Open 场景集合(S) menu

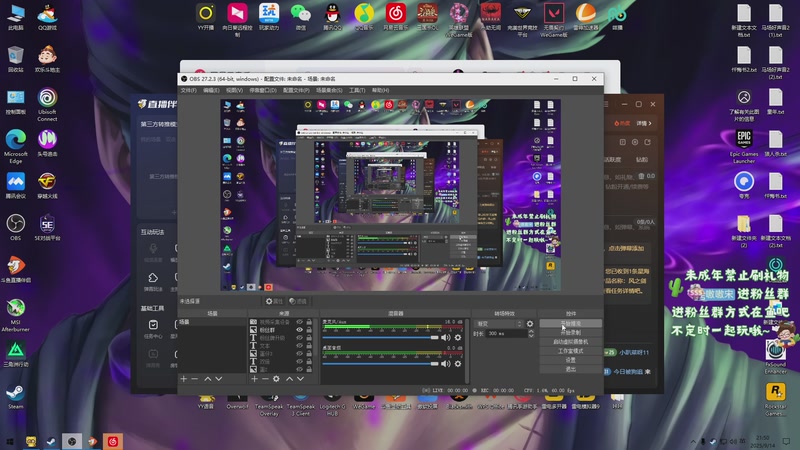pyautogui.click(x=329, y=90)
